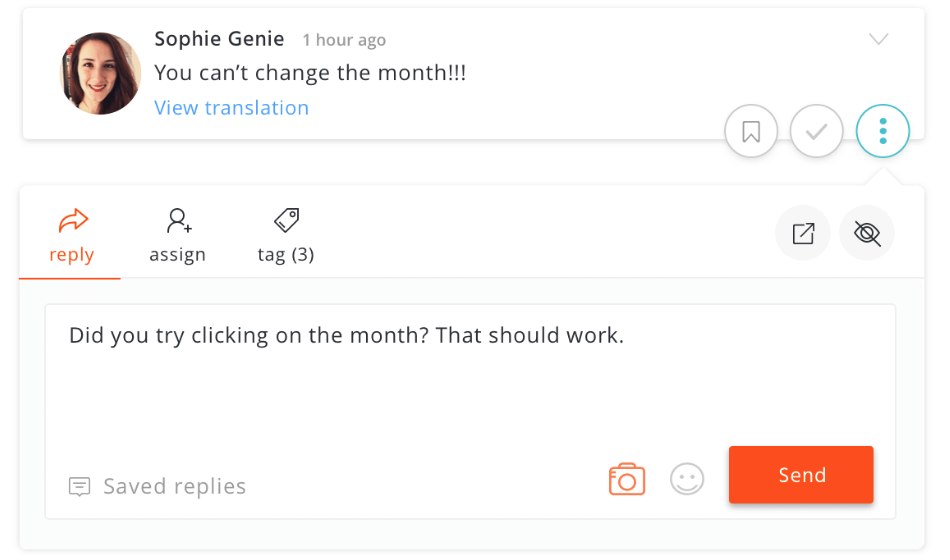This screenshot has width=950, height=560.
Task: Click the Saved replies chat icon
Action: point(79,487)
